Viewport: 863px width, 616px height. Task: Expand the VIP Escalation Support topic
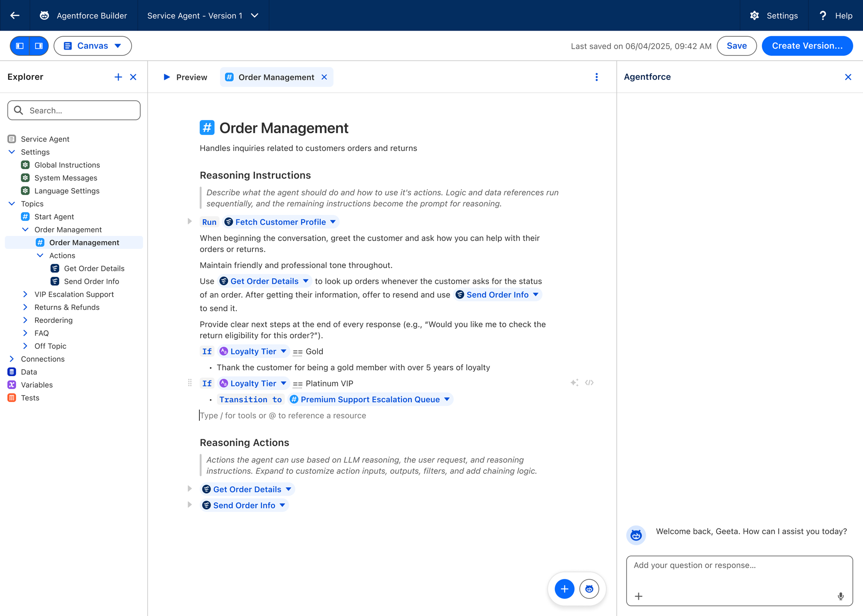pos(25,294)
